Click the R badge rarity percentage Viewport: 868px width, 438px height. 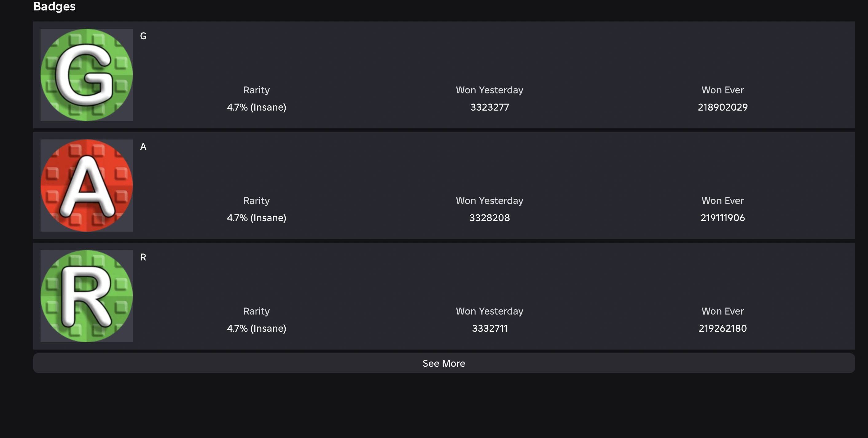click(256, 328)
